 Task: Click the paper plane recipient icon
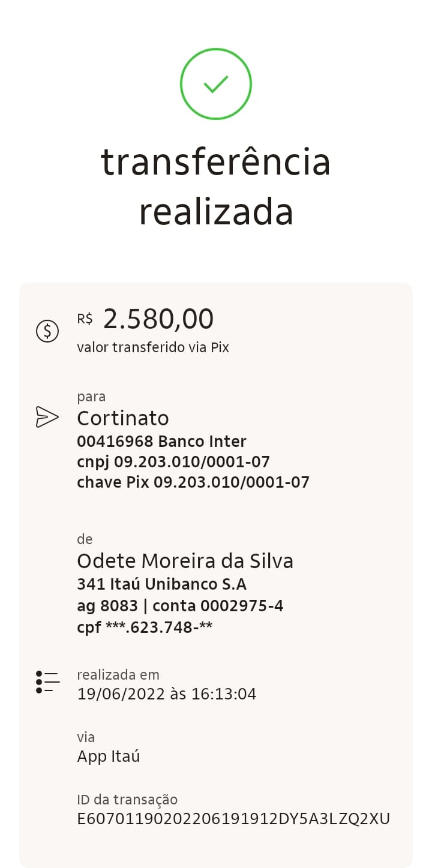[47, 417]
